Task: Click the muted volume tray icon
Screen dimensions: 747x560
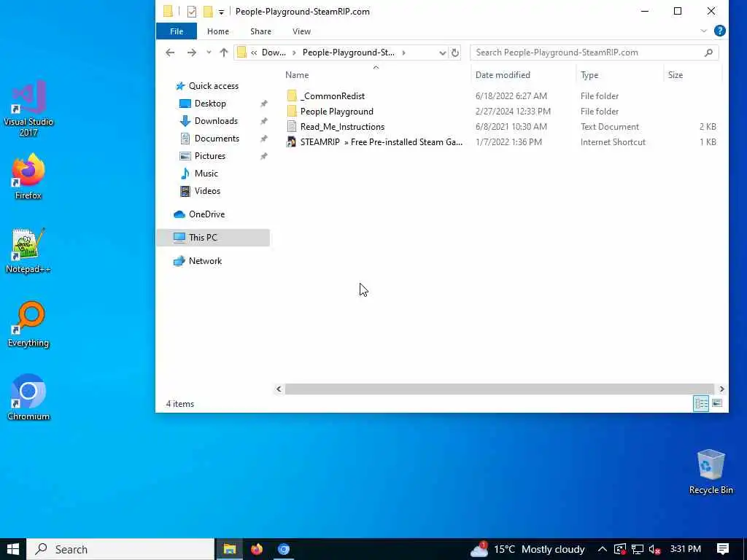Action: click(654, 550)
